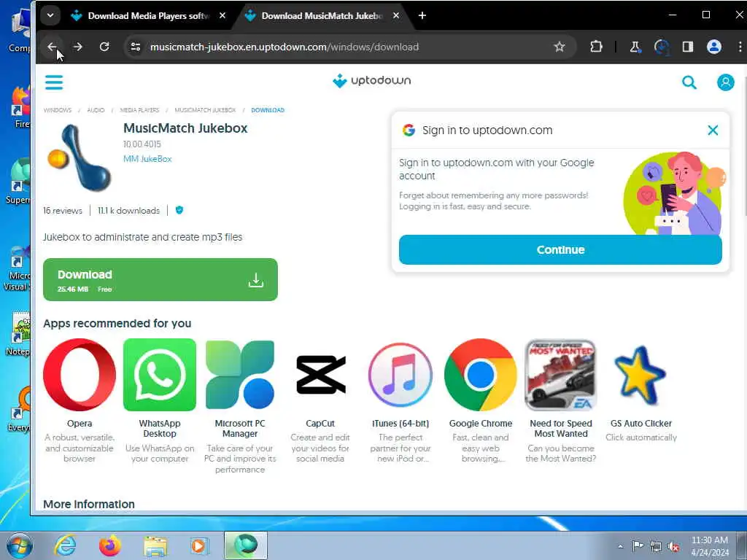Click the browser forward arrow
Viewport: 747px width, 560px height.
coord(77,47)
